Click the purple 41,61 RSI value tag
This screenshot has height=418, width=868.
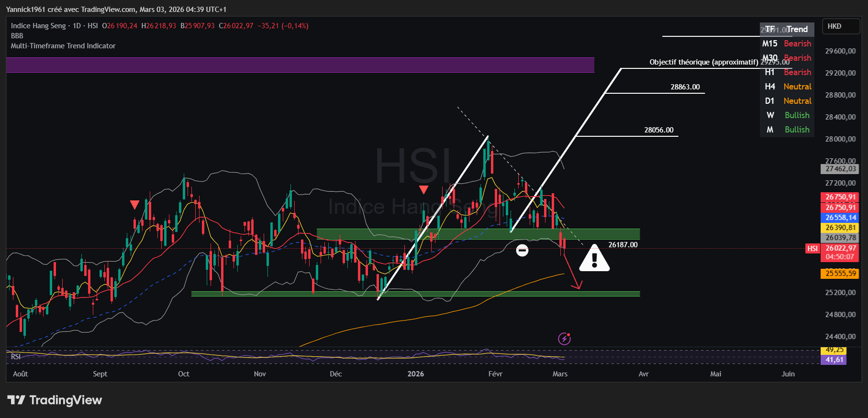click(x=834, y=360)
